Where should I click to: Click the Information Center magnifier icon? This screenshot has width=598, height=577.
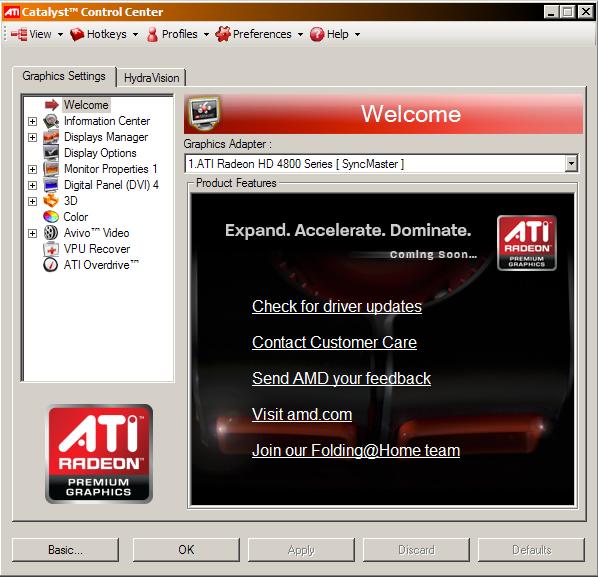point(51,121)
